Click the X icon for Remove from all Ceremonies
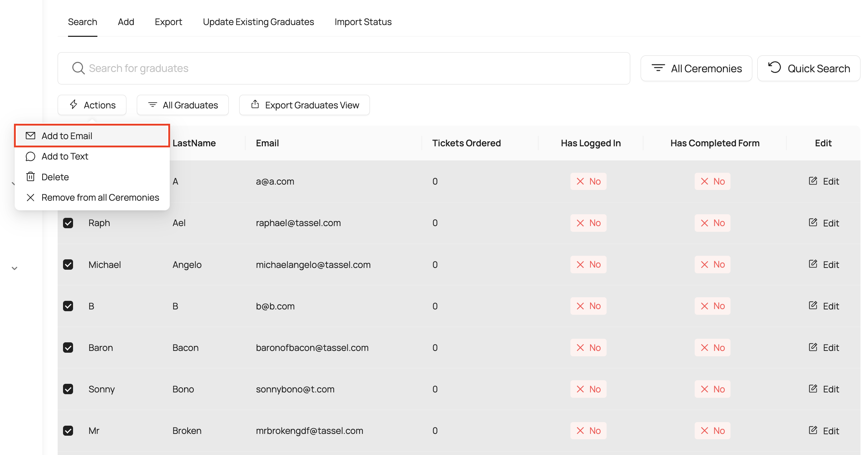This screenshot has width=868, height=455. click(x=30, y=197)
